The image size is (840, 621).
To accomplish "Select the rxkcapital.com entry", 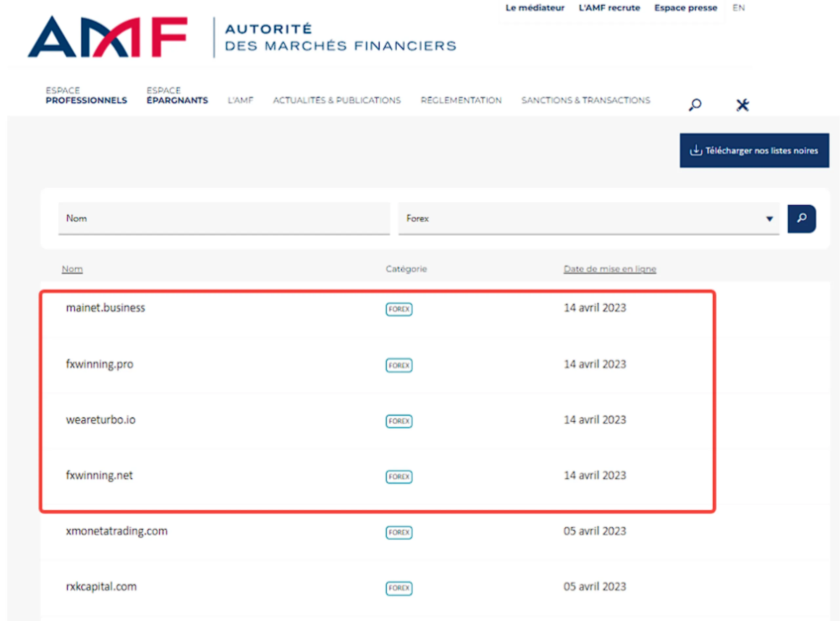I will point(101,587).
